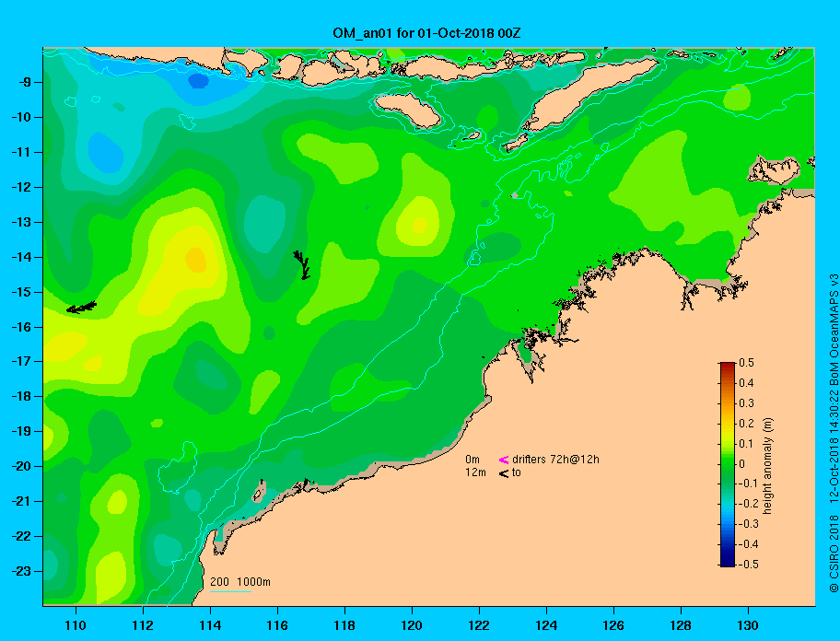
Task: Click the -0.5 colorbar tick label
Action: click(748, 565)
